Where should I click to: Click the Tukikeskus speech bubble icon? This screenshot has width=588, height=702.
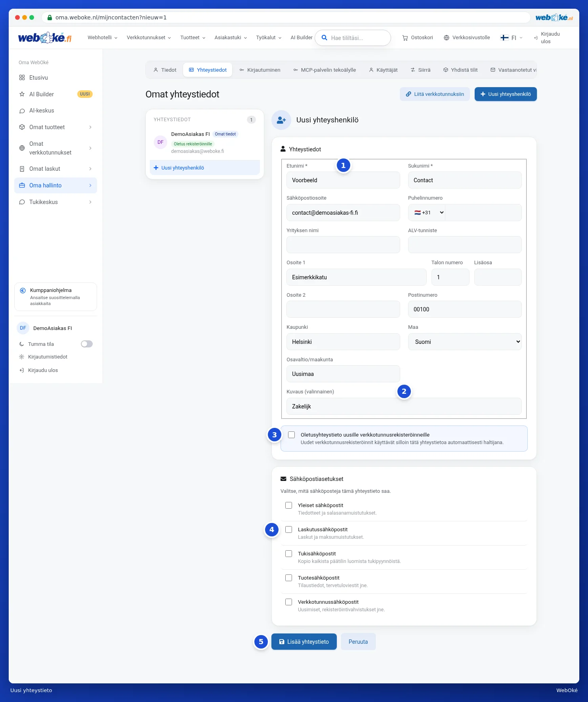click(x=22, y=202)
